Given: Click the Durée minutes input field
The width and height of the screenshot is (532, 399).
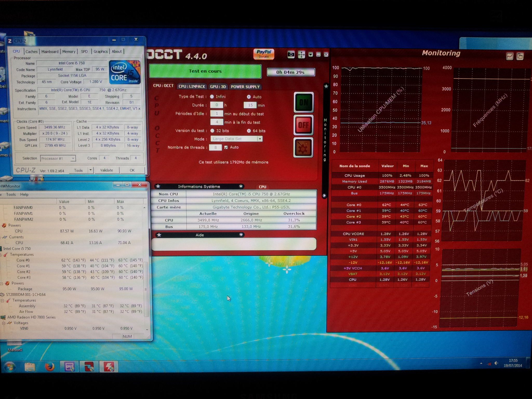Looking at the screenshot, I should click(x=250, y=105).
